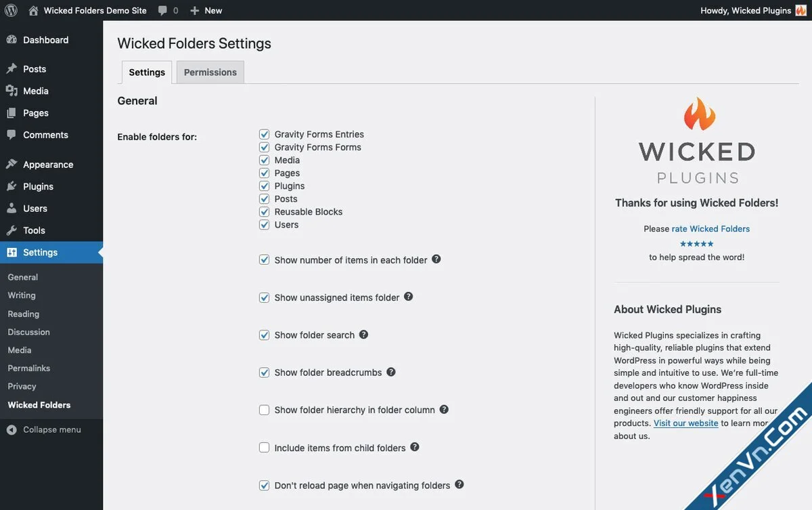
Task: Switch to the Permissions tab
Action: (x=210, y=72)
